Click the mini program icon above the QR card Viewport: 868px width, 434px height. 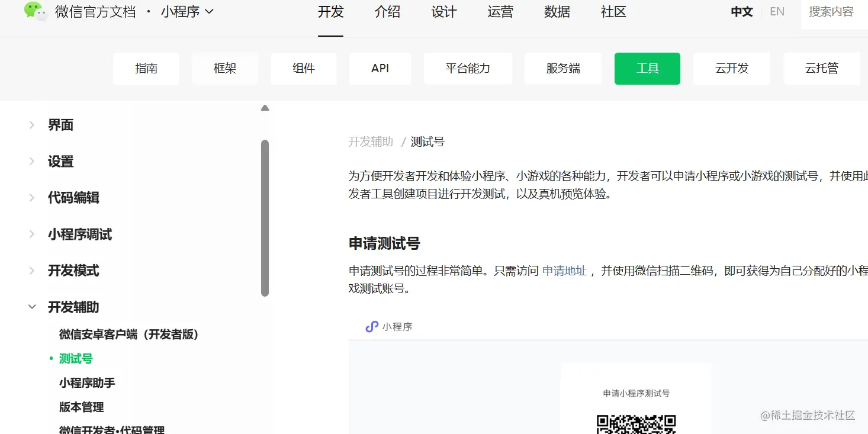click(x=372, y=326)
